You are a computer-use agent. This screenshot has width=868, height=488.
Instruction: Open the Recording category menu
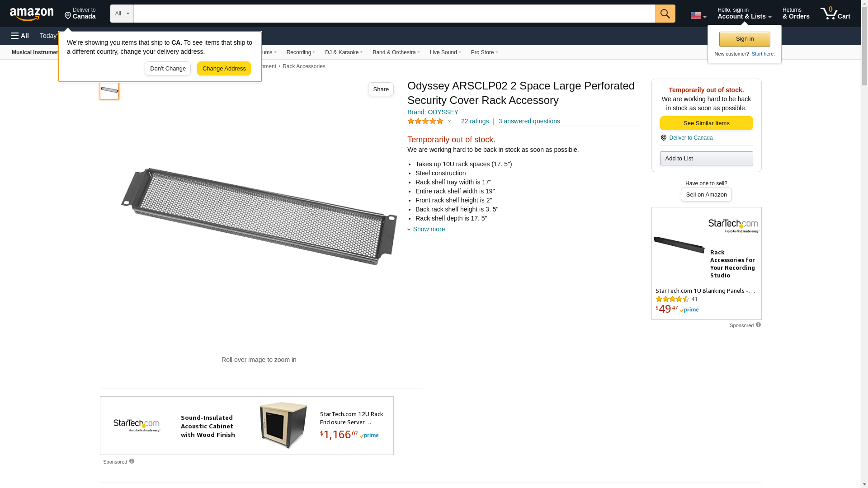point(301,52)
